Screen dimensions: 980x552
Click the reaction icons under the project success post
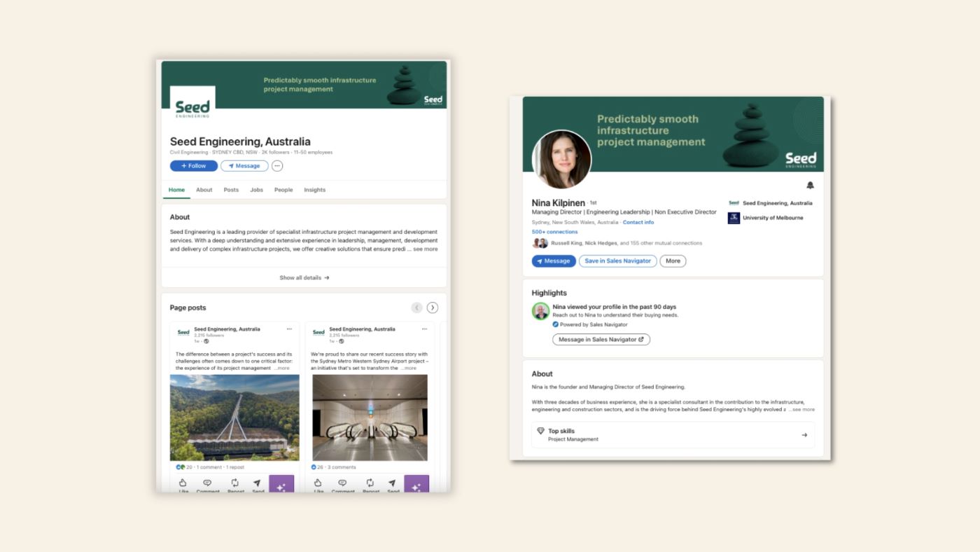pyautogui.click(x=181, y=467)
